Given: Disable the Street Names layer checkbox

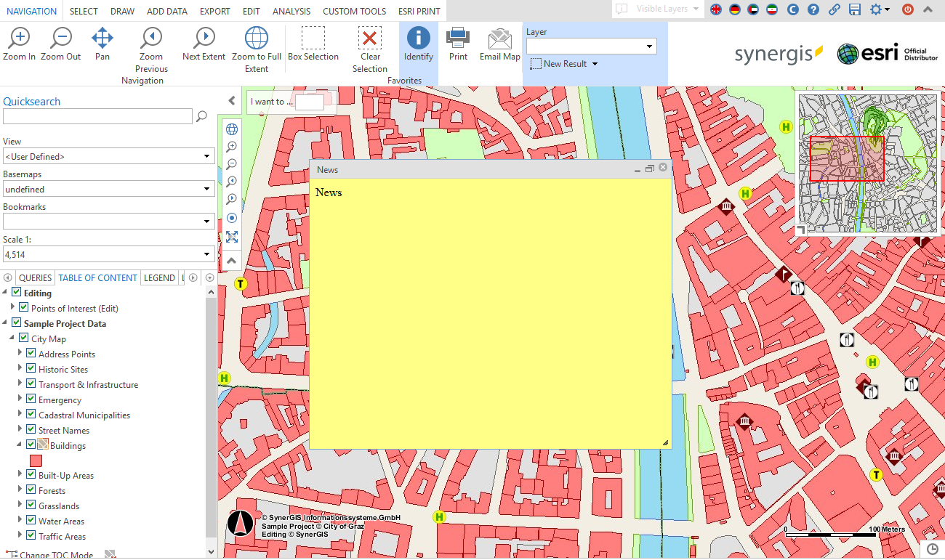Looking at the screenshot, I should tap(31, 430).
